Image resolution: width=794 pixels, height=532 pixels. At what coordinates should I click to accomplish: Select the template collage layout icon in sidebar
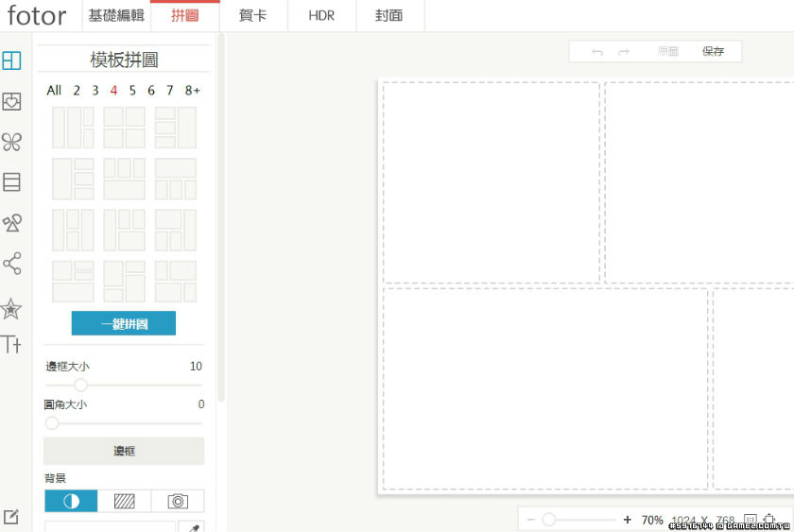[11, 61]
